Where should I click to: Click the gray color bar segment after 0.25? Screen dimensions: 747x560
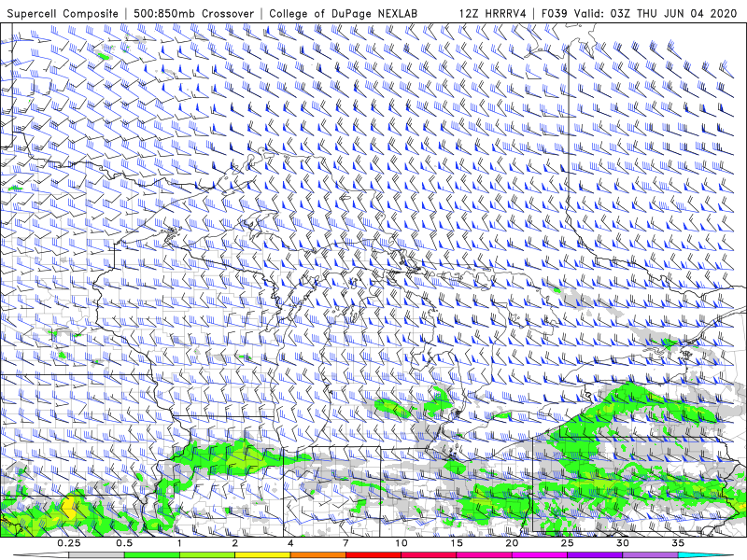click(97, 555)
